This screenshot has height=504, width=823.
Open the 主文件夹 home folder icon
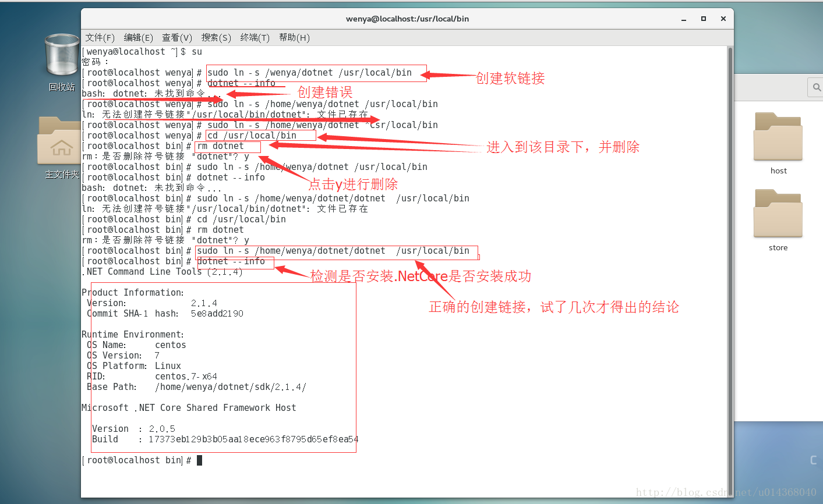(x=61, y=140)
